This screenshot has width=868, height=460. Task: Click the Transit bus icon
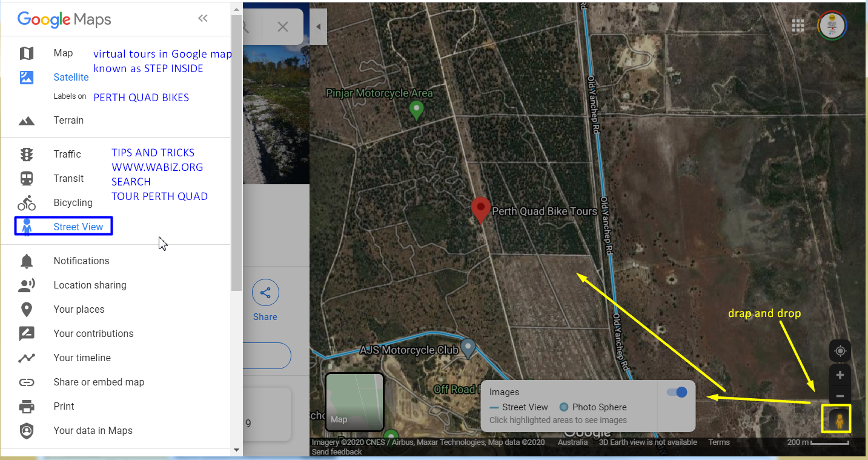pyautogui.click(x=27, y=179)
